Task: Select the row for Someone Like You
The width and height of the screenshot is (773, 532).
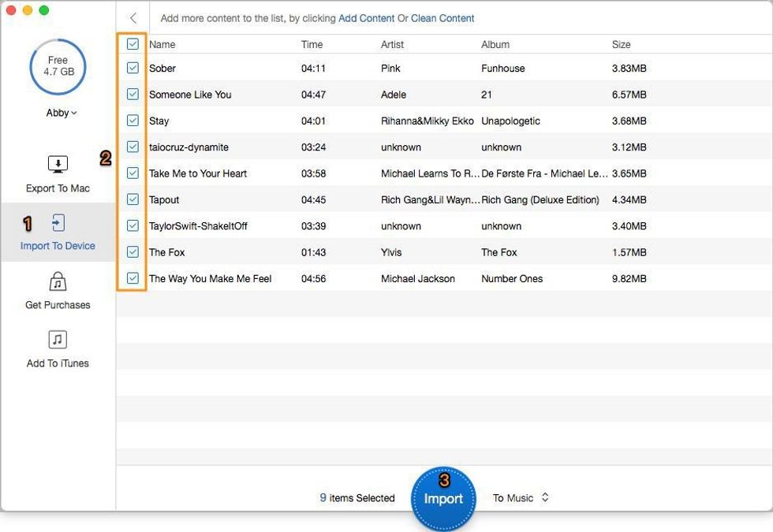Action: click(x=316, y=95)
